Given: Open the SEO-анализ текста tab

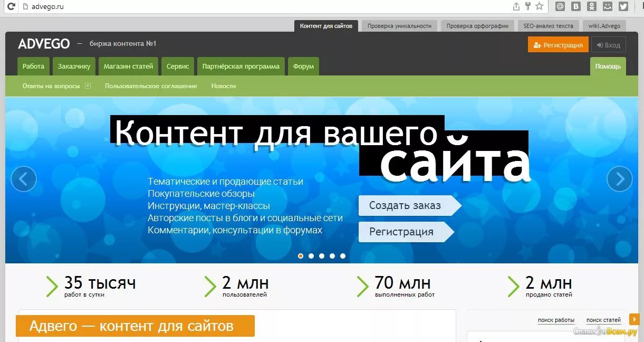Looking at the screenshot, I should (x=549, y=25).
